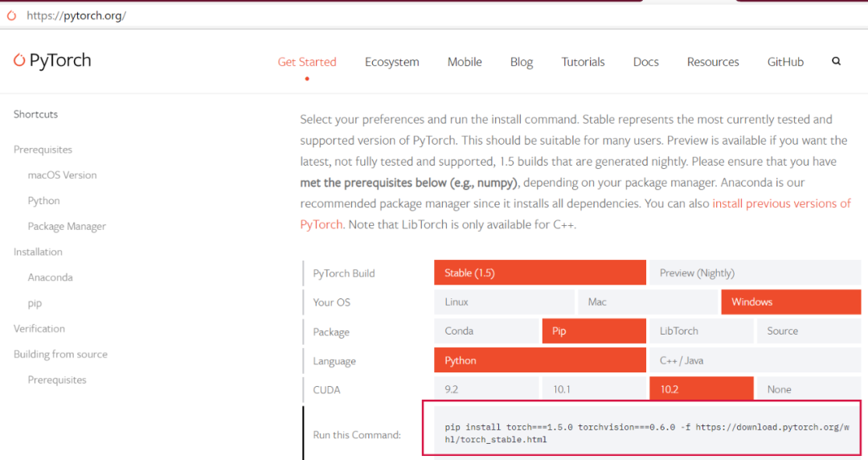
Task: Jump to Installation section
Action: click(x=38, y=252)
